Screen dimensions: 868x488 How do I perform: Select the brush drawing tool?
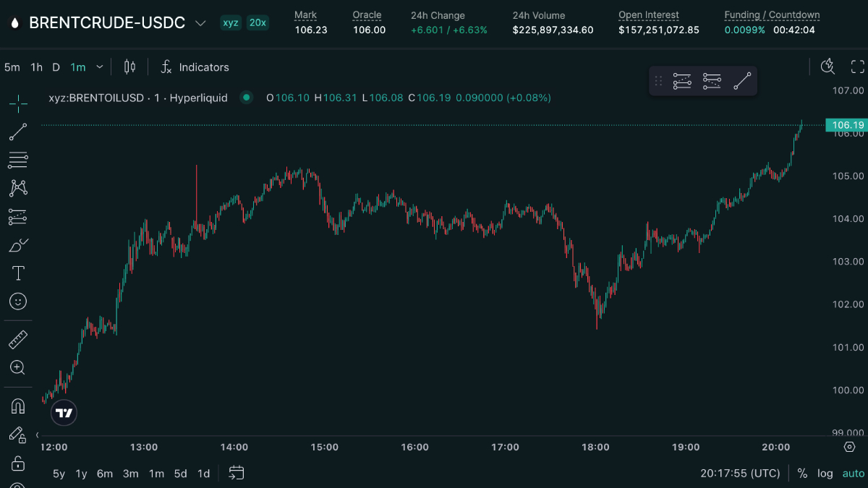coord(18,245)
